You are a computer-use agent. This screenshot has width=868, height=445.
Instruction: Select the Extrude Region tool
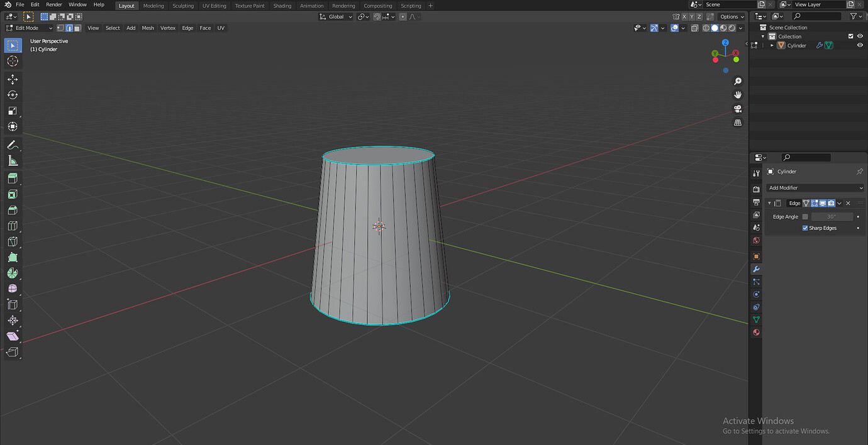[x=13, y=179]
